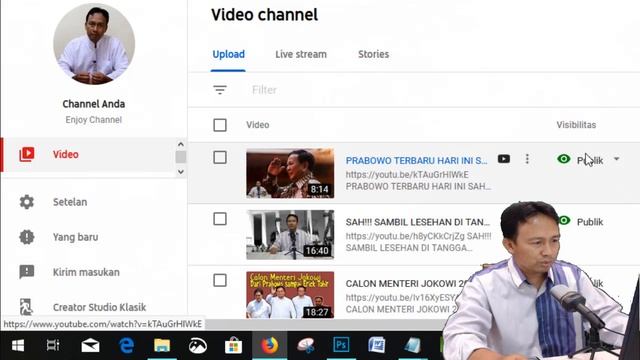Open the notepad-style app in taskbar
The image size is (640, 360).
[x=412, y=346]
